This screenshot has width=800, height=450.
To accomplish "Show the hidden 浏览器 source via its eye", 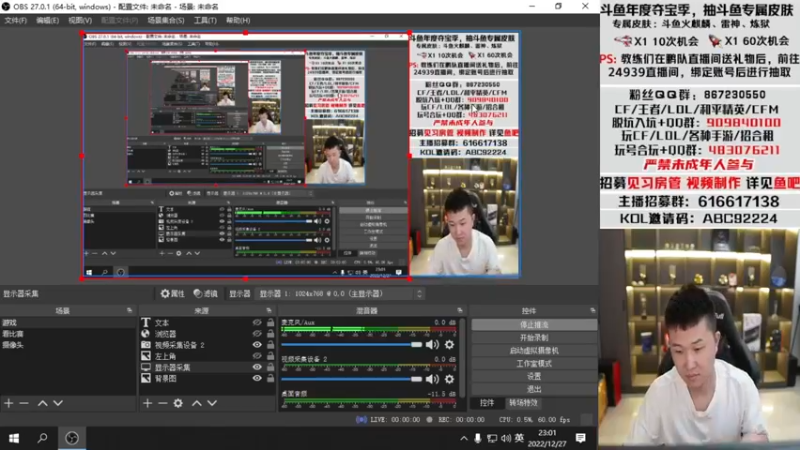I will tap(257, 334).
